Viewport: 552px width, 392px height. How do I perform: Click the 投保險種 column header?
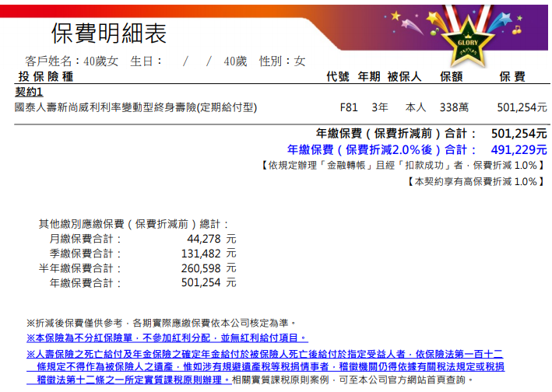46,76
